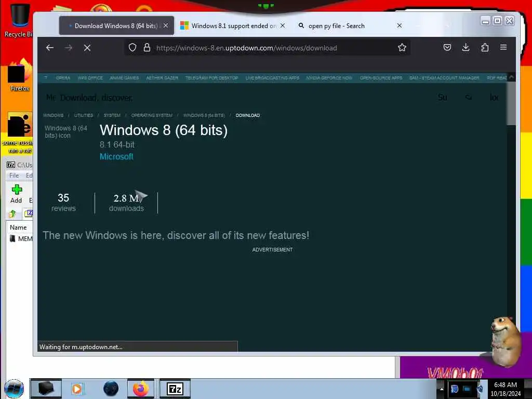Close the Windows 8.1 support ended tab
The height and width of the screenshot is (399, 532).
[283, 26]
